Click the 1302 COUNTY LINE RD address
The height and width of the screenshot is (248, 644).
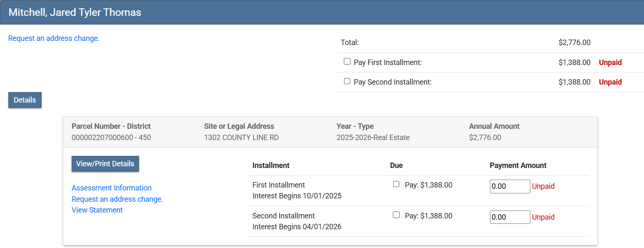[241, 138]
